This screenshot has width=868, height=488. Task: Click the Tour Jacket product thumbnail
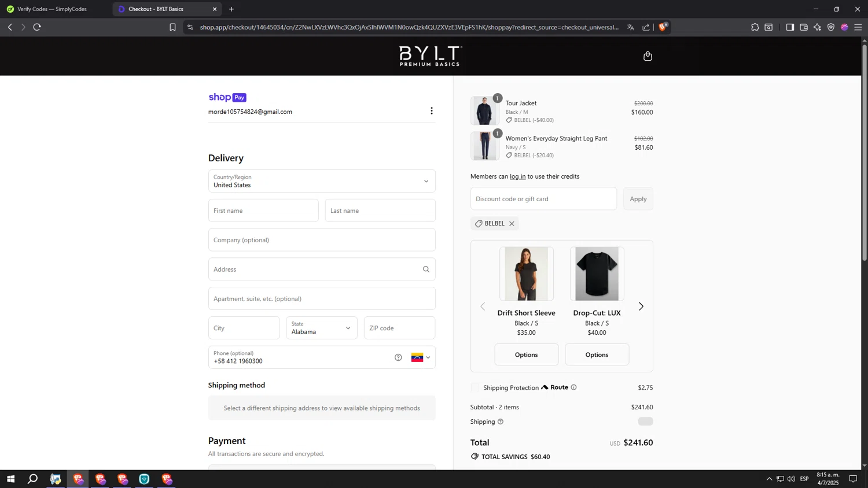click(x=485, y=110)
